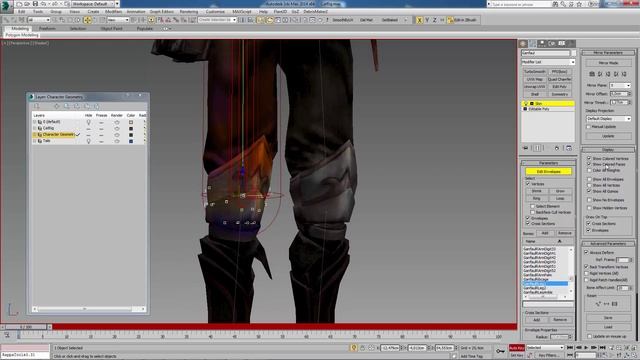Open the Hierarchy command panel tab icon
This screenshot has height=360, width=640.
[x=542, y=43]
